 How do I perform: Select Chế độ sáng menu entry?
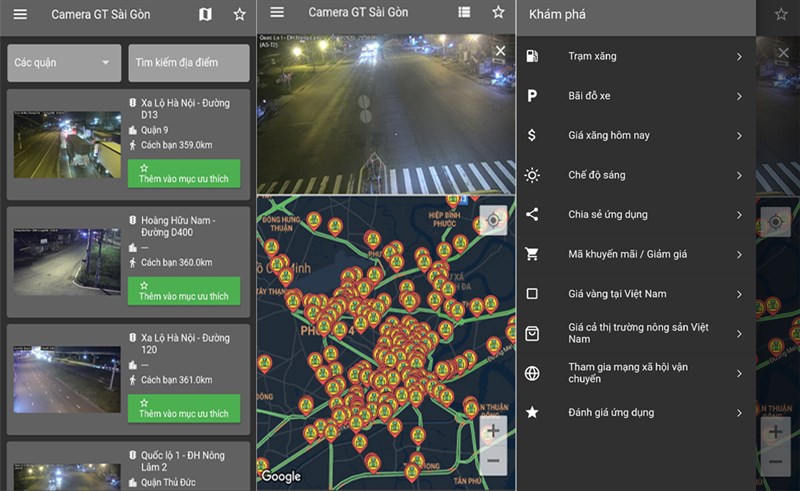636,175
